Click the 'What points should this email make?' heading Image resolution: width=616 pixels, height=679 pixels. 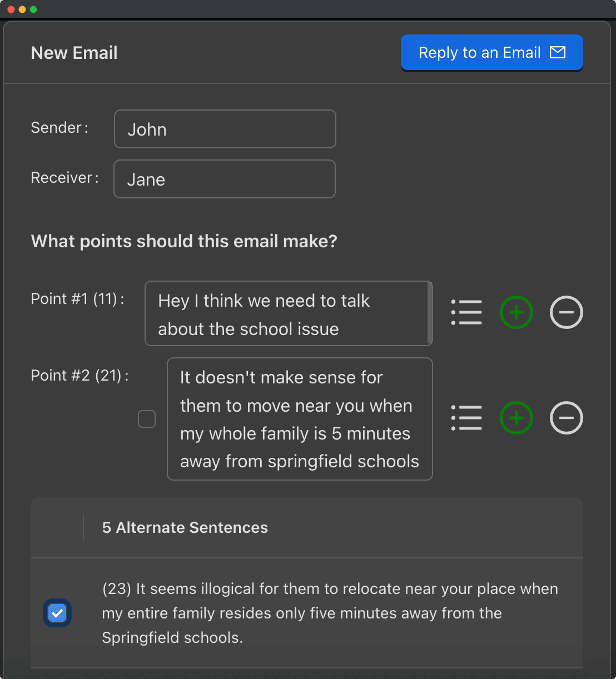184,241
